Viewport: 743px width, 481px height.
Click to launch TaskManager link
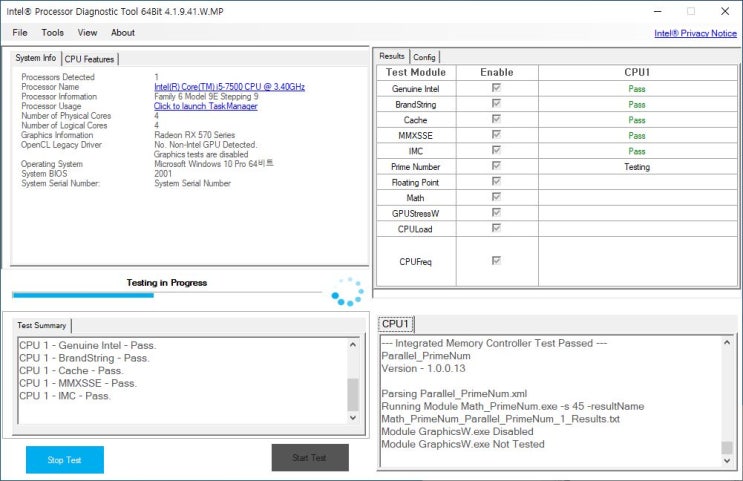click(206, 106)
